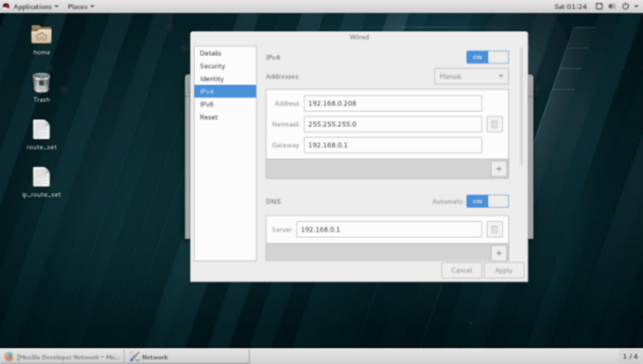Viewport: 643px width, 364px height.
Task: Open the home folder on the desktop
Action: (41, 35)
